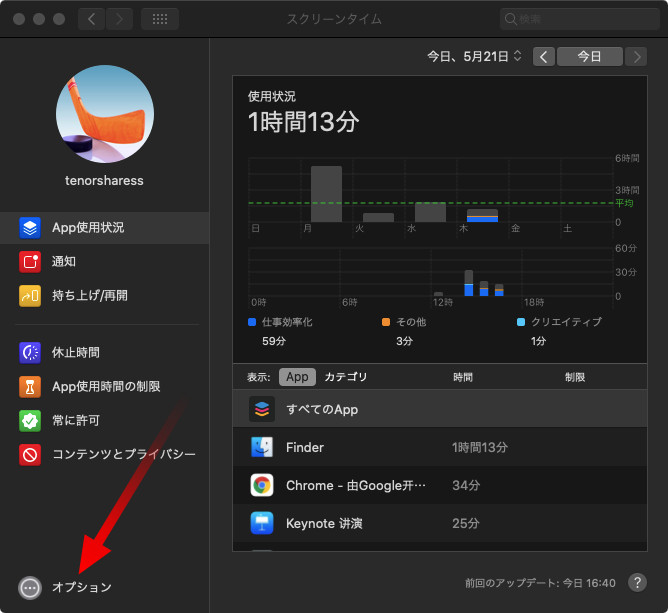Click the blue 仕事効率化 legend swatch
This screenshot has height=613, width=668.
pos(252,322)
